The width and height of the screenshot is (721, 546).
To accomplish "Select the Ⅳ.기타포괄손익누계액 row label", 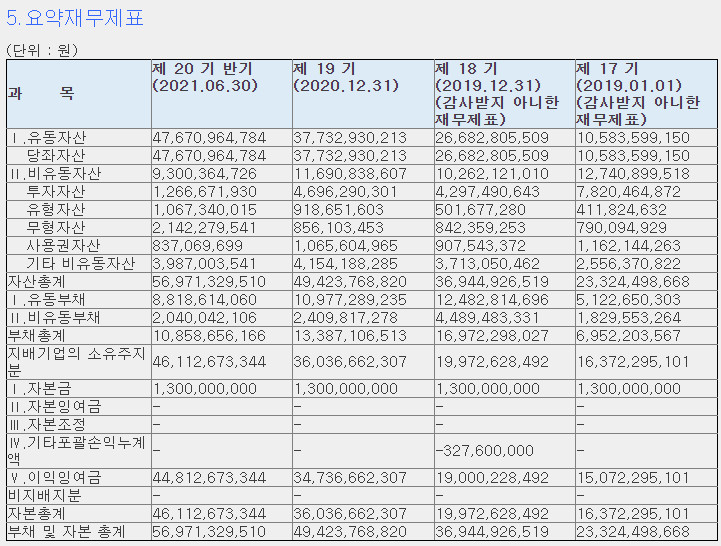I will coord(77,451).
